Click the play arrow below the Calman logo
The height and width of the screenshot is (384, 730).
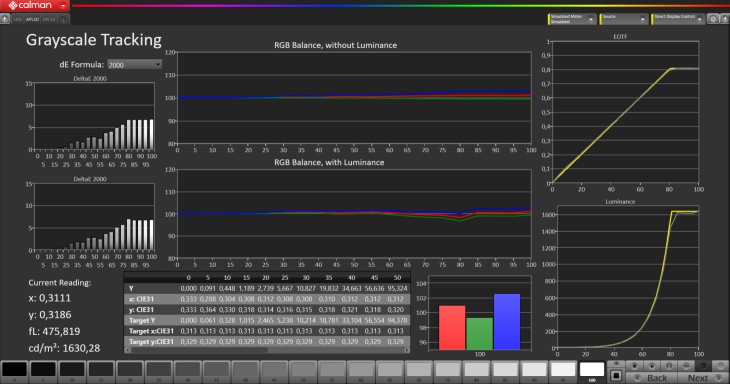(4, 19)
